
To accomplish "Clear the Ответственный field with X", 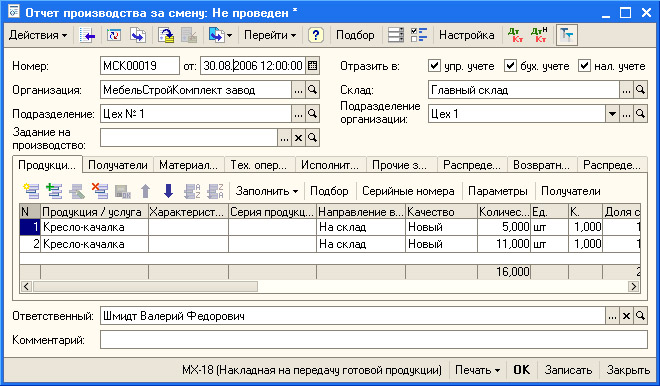I will (x=626, y=316).
